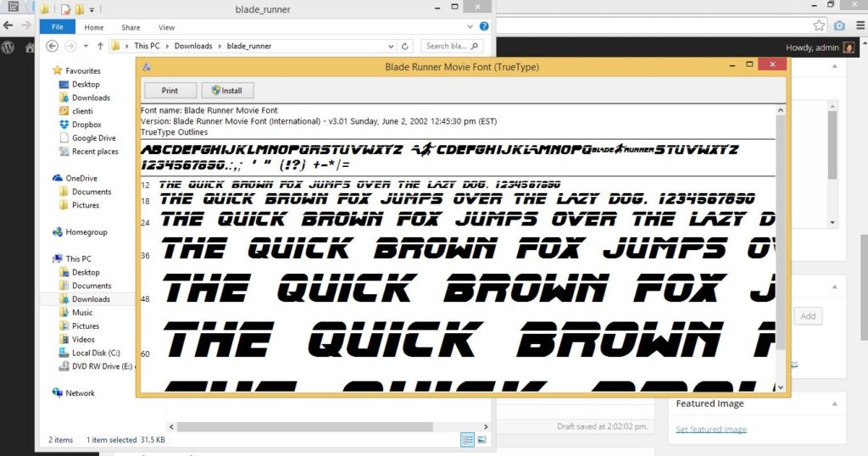This screenshot has width=868, height=456.
Task: Click the browser back arrow
Action: (x=8, y=25)
